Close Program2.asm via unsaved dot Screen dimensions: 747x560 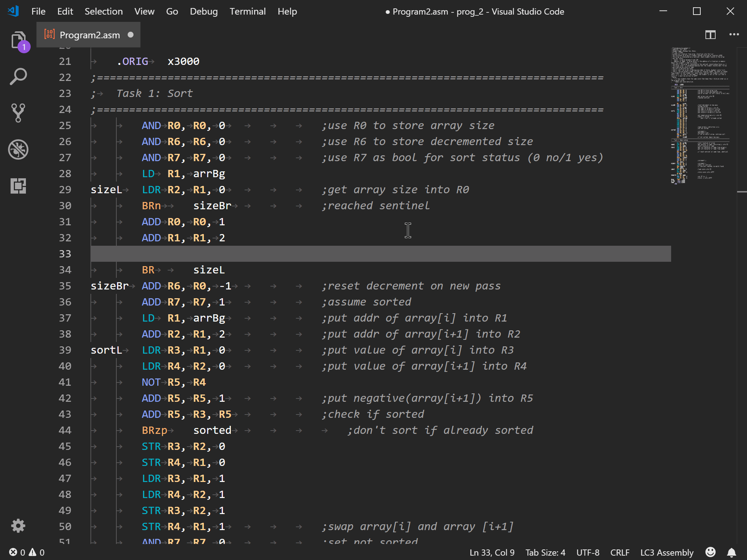point(131,35)
